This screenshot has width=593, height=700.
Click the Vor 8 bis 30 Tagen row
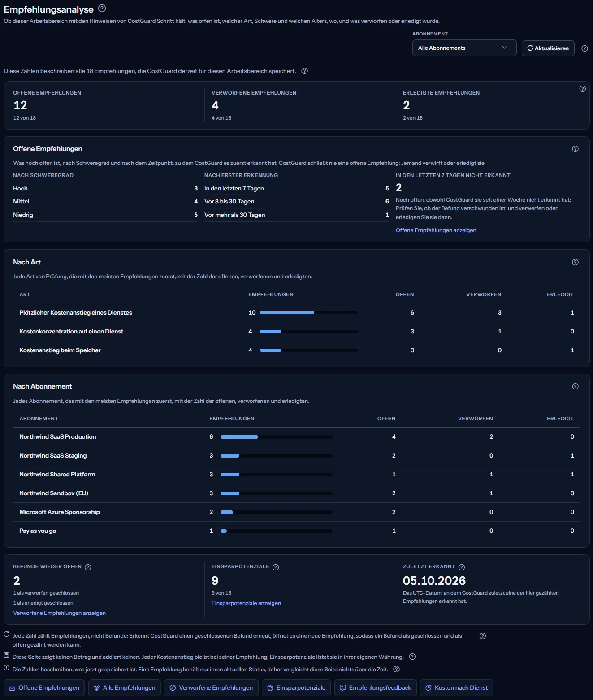click(x=297, y=201)
